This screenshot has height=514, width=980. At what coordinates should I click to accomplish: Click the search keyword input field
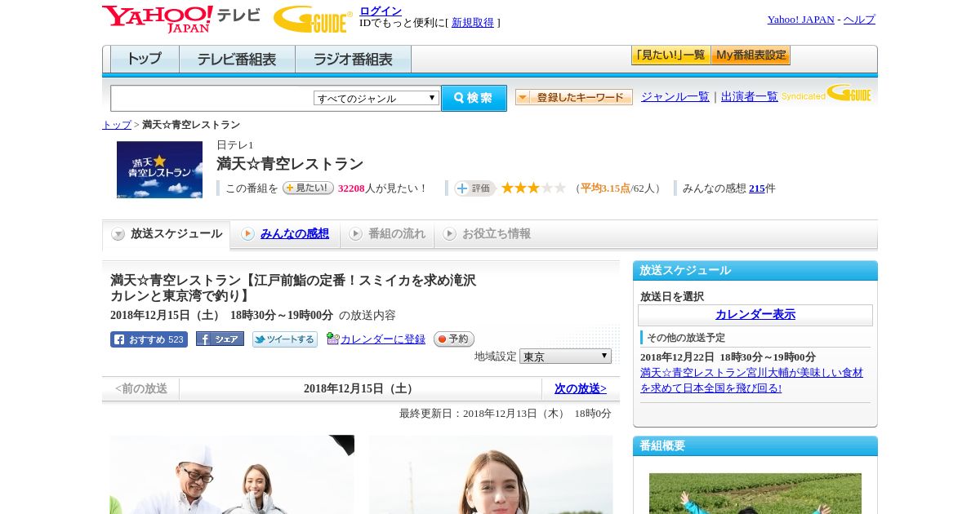(212, 98)
